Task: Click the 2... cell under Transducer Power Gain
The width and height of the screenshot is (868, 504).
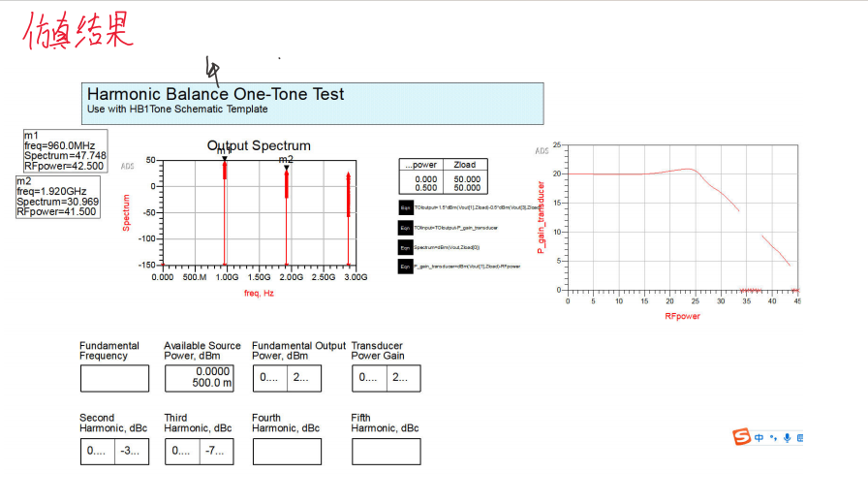Action: (404, 378)
